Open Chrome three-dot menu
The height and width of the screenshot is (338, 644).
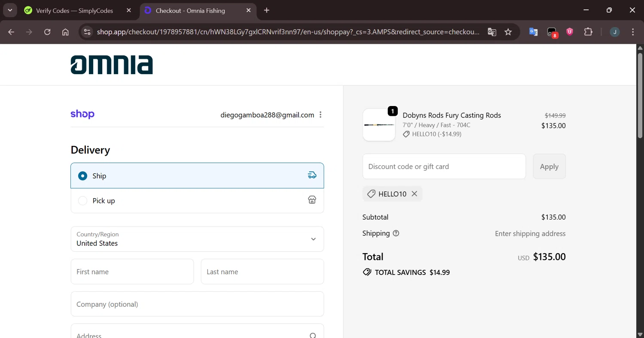(x=633, y=32)
